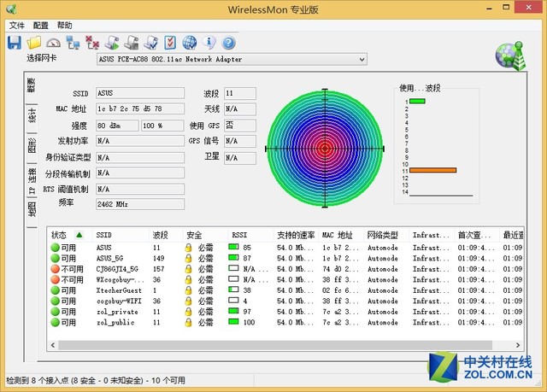Click the red status dot of CJ86GJI4_5G row
The width and height of the screenshot is (547, 392).
[x=55, y=269]
